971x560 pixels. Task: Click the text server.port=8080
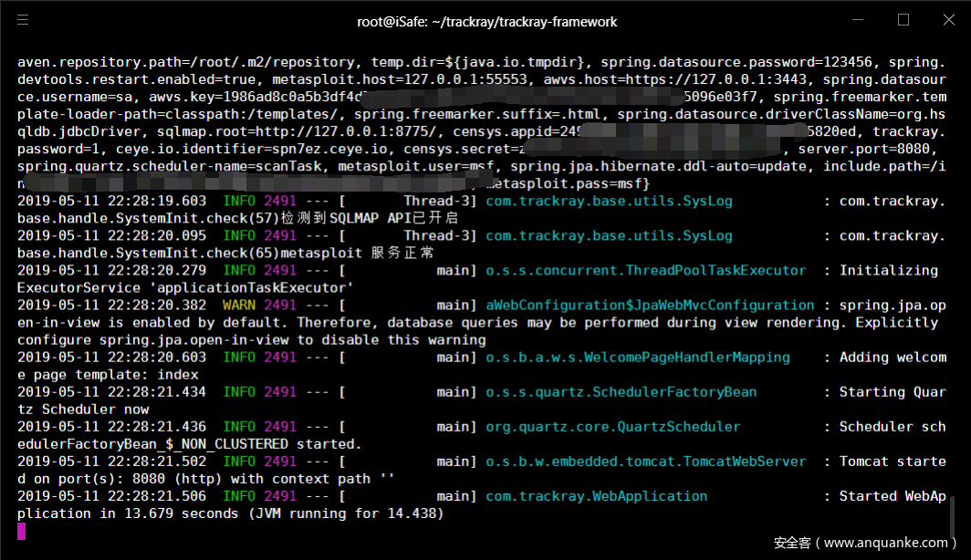864,150
